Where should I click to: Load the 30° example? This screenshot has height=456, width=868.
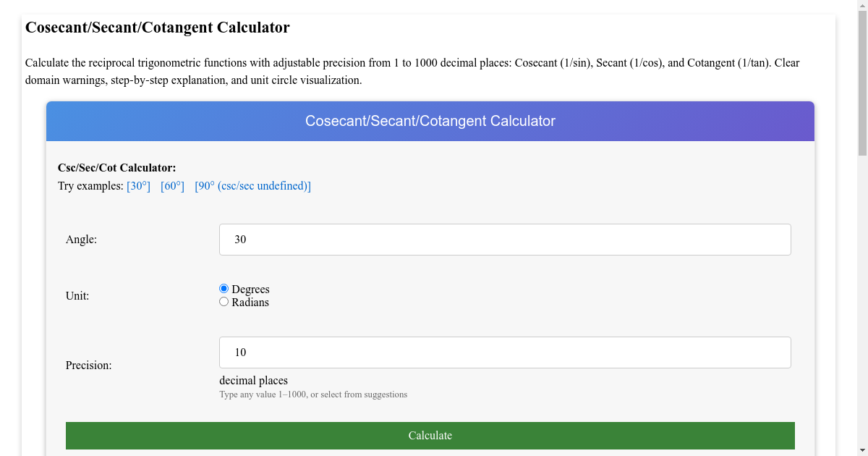pos(138,185)
